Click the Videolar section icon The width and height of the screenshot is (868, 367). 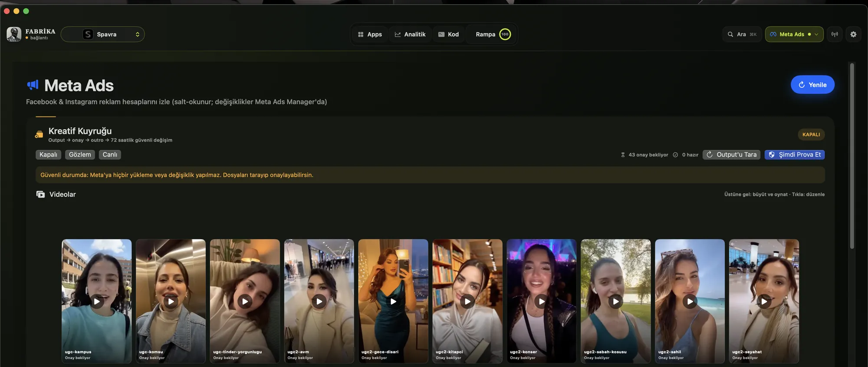click(40, 194)
